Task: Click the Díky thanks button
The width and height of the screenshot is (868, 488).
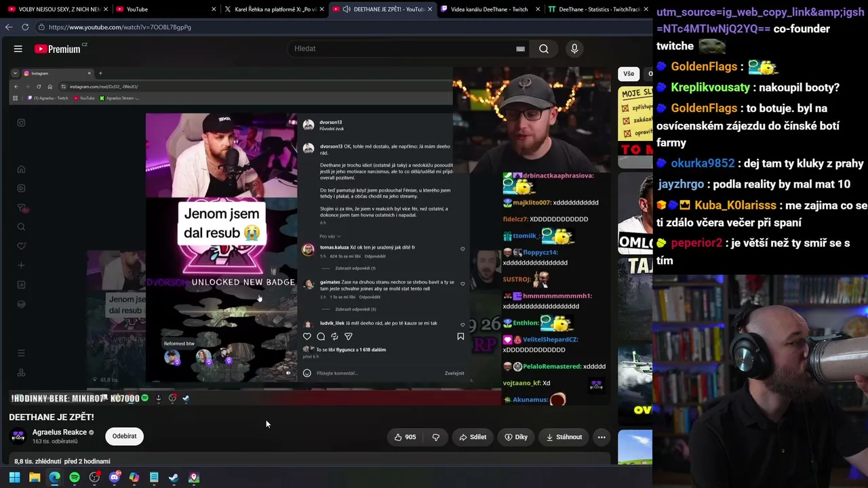Action: tap(516, 437)
